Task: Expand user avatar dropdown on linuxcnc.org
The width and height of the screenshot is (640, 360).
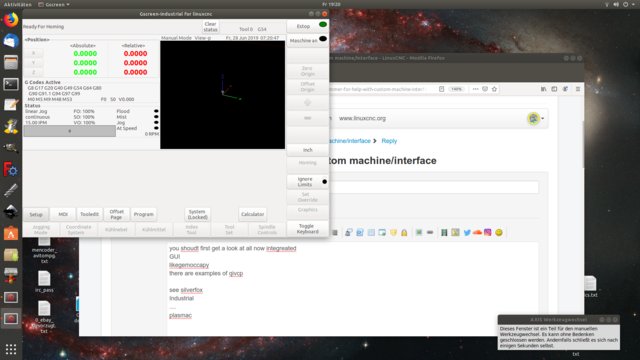Action: point(536,118)
